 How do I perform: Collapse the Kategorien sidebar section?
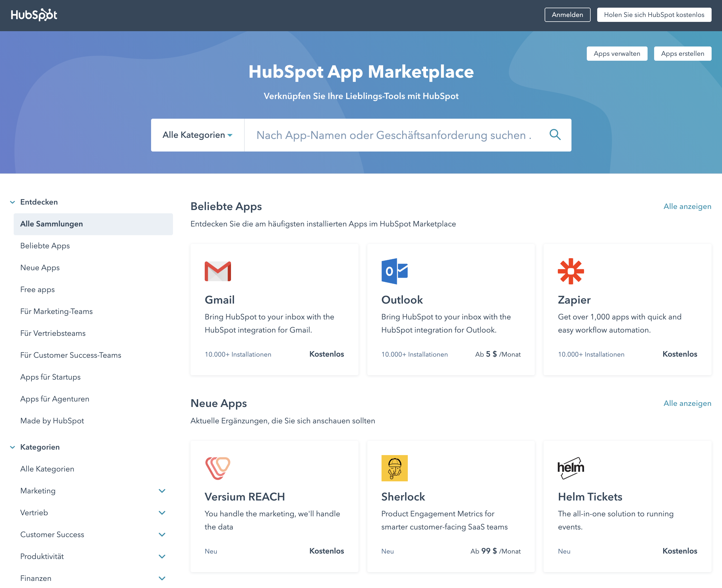click(x=13, y=447)
